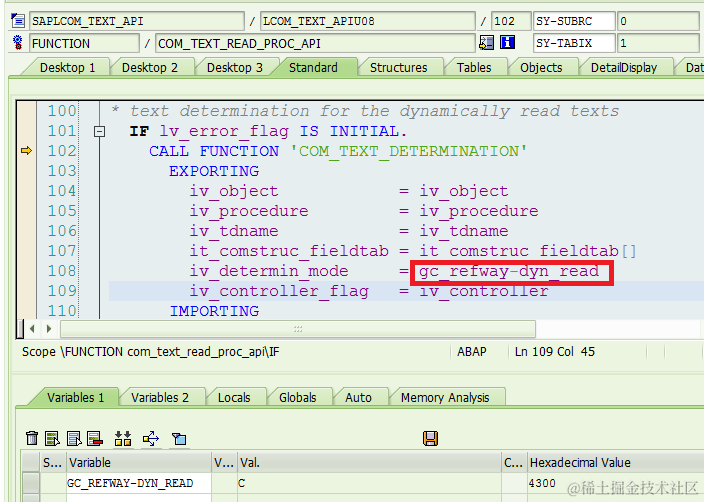Select the GC_REFWAY-DYN_READ variable cell
This screenshot has width=704, height=502.
[x=139, y=483]
